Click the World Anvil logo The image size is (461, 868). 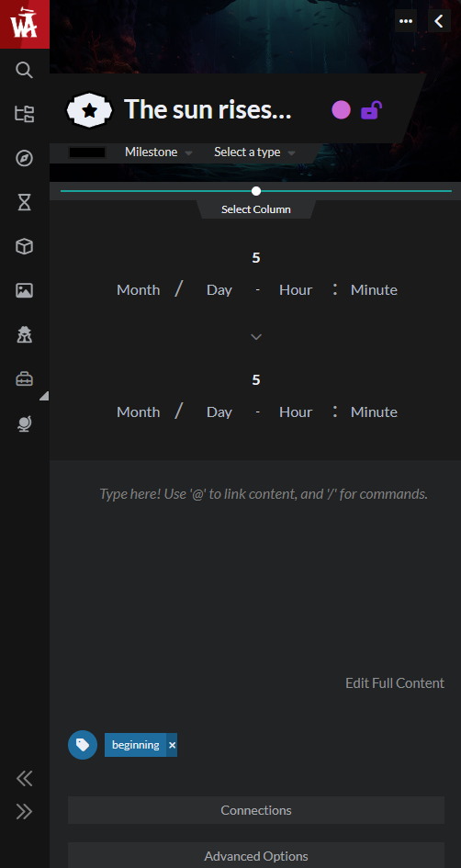(x=25, y=24)
